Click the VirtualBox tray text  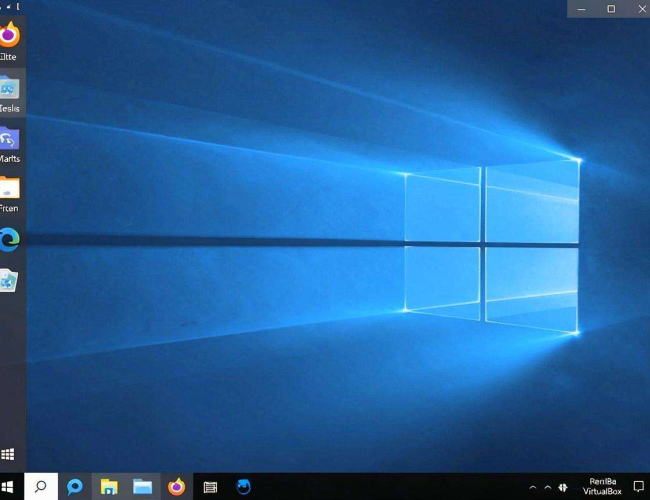pos(602,491)
